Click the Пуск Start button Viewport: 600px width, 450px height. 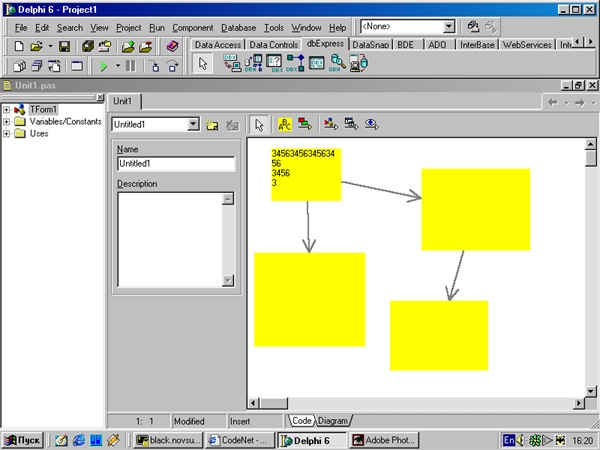tap(24, 439)
